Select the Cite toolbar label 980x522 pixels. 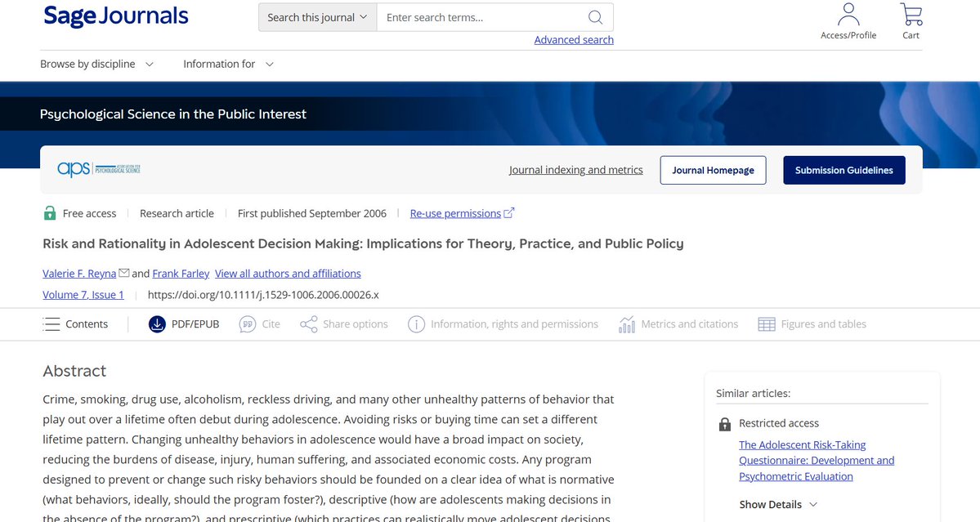point(271,324)
